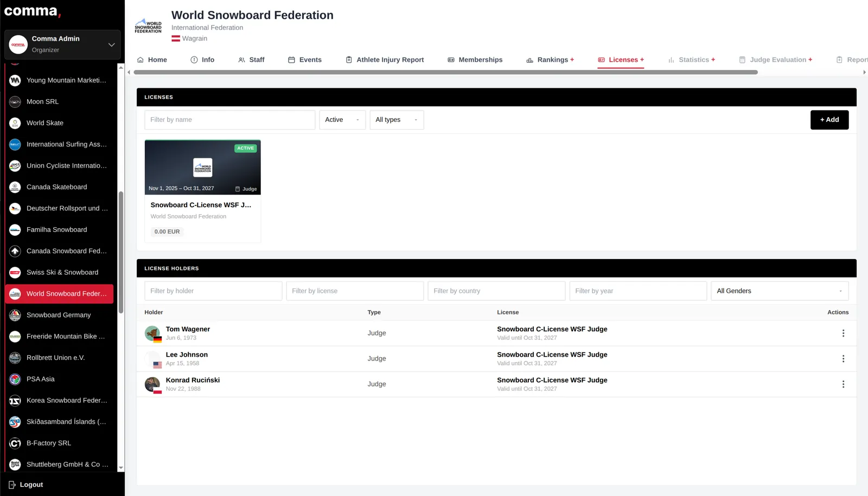This screenshot has height=496, width=868.
Task: Open the Active status dropdown
Action: [342, 120]
